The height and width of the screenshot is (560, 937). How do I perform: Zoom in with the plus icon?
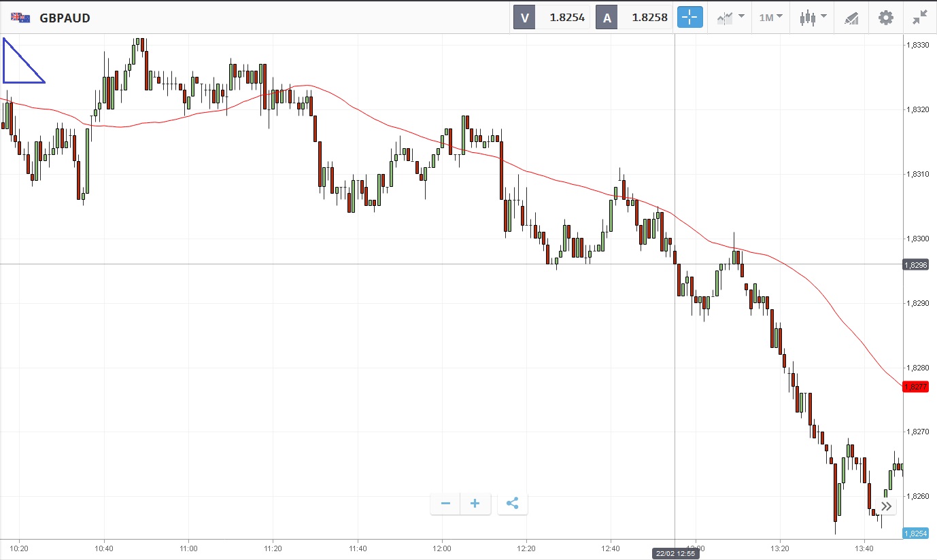point(475,504)
